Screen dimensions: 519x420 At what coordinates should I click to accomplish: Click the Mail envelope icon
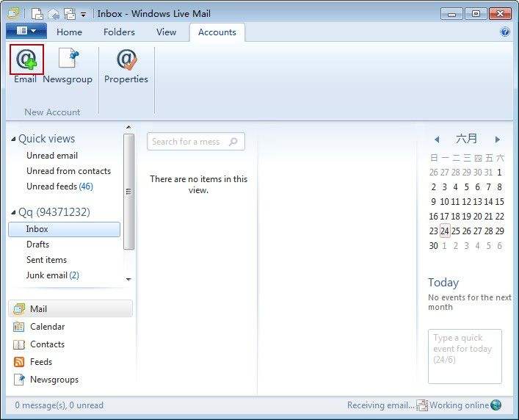tap(19, 309)
